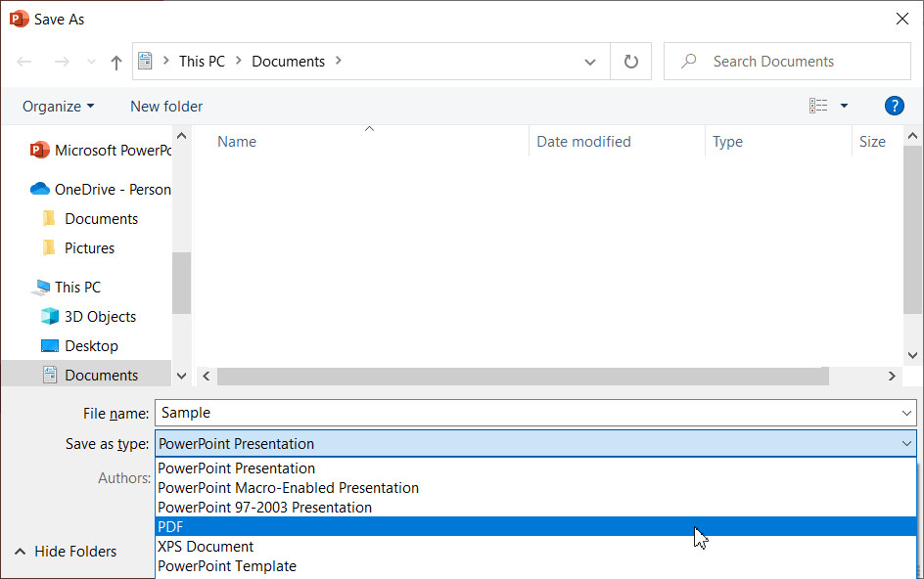Open the recent locations dropdown arrow

pos(91,62)
